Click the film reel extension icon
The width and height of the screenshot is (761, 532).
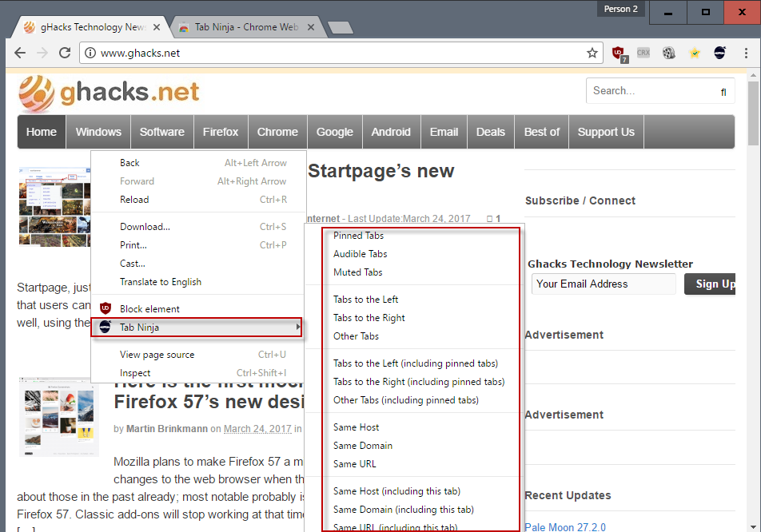coord(669,53)
